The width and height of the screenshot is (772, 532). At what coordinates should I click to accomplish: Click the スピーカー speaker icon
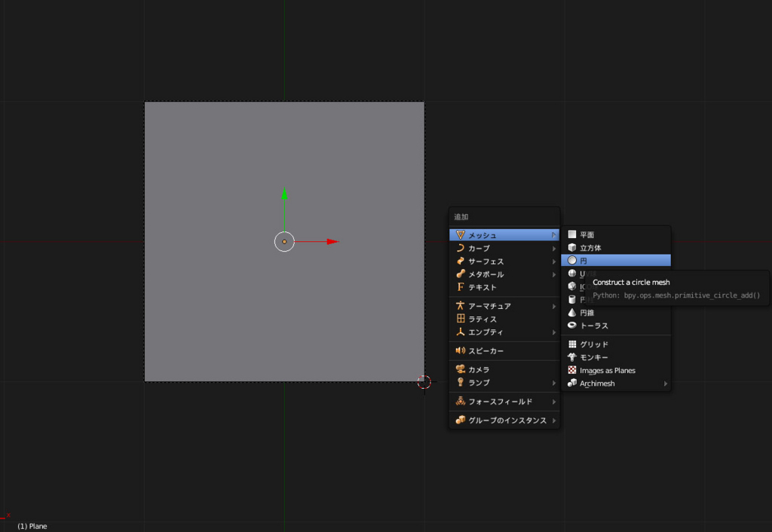(x=461, y=350)
